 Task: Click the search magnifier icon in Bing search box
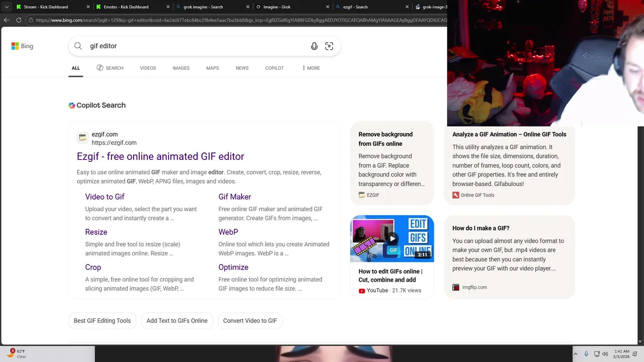click(78, 46)
